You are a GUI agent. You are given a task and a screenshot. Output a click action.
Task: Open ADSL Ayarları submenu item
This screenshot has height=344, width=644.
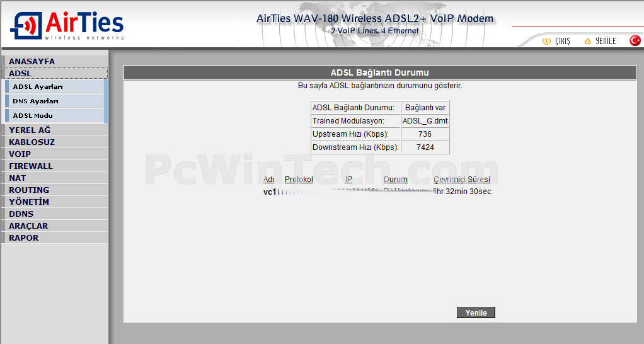55,86
